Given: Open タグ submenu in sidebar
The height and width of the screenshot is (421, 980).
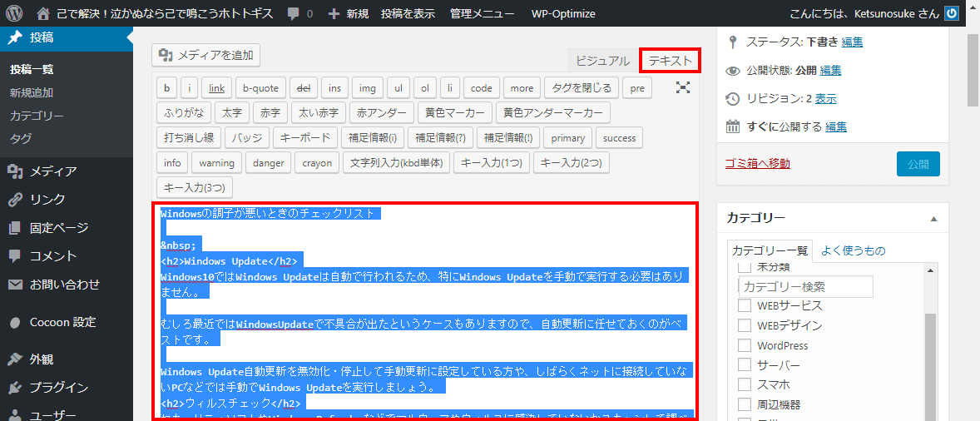Looking at the screenshot, I should pos(21,139).
